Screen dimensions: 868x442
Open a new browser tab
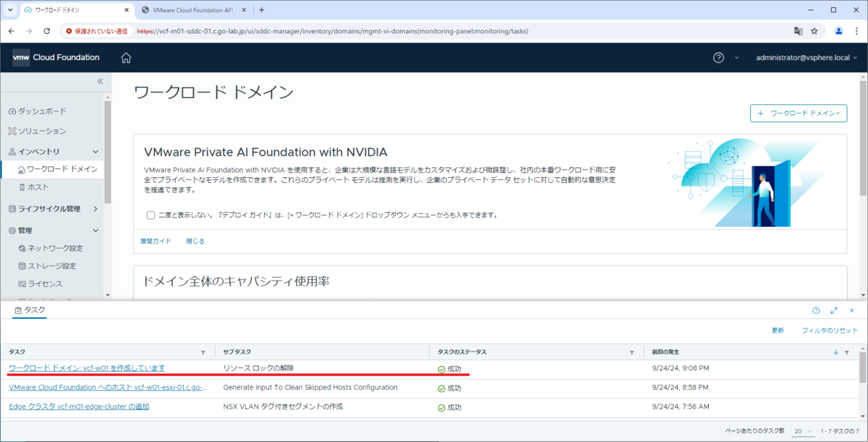tap(261, 10)
